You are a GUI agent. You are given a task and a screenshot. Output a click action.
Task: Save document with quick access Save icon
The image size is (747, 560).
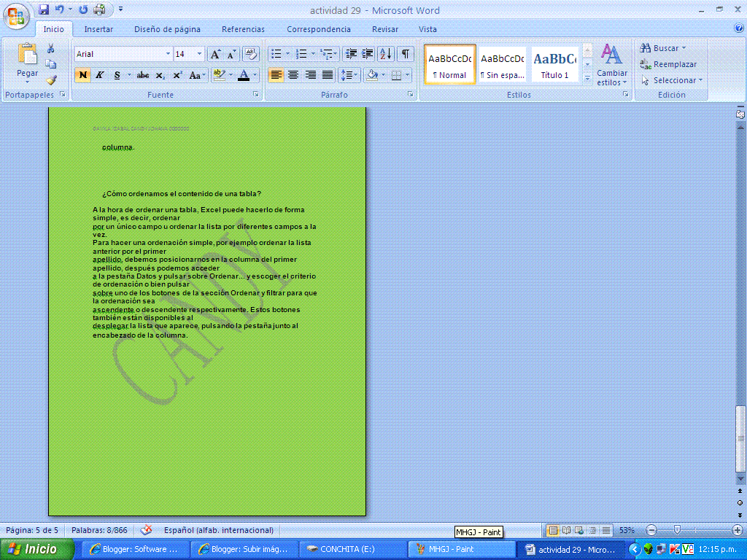[44, 9]
